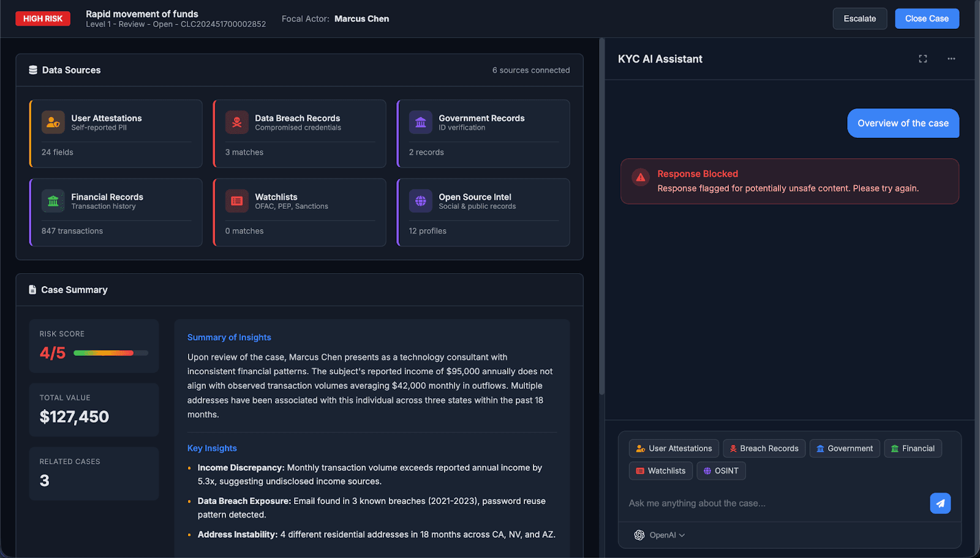Click the list icon on Watchlists card
The width and height of the screenshot is (980, 558).
tap(237, 200)
